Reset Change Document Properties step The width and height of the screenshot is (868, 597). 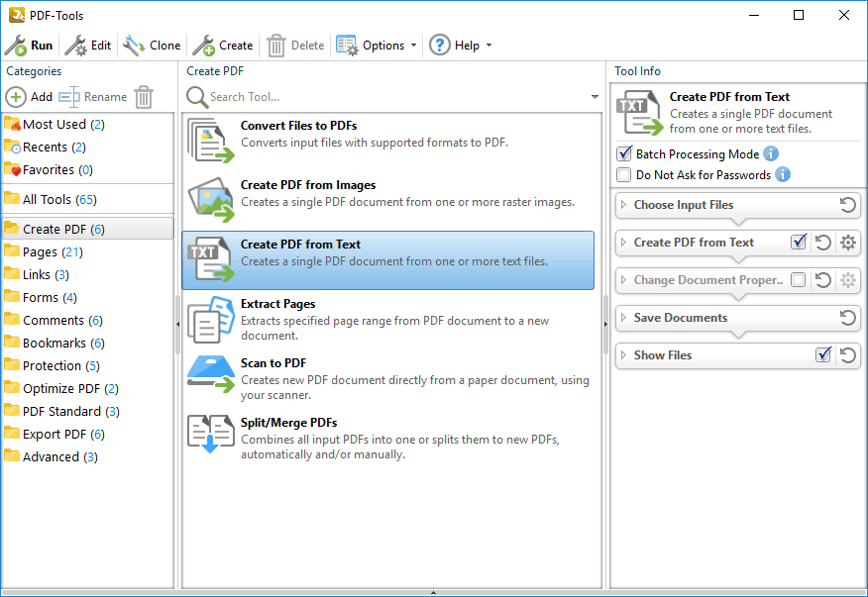point(823,280)
